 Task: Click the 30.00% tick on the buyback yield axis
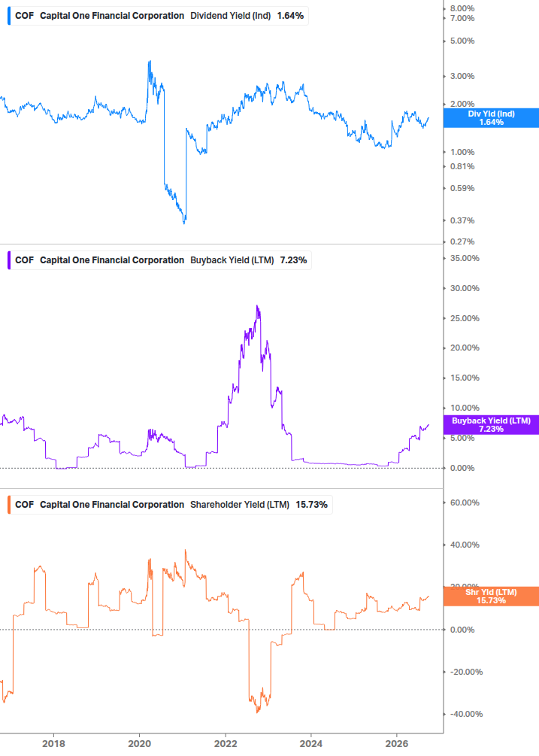tap(465, 288)
